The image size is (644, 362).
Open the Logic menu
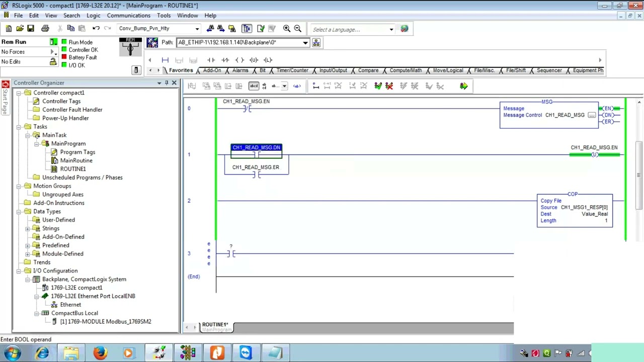pyautogui.click(x=93, y=16)
